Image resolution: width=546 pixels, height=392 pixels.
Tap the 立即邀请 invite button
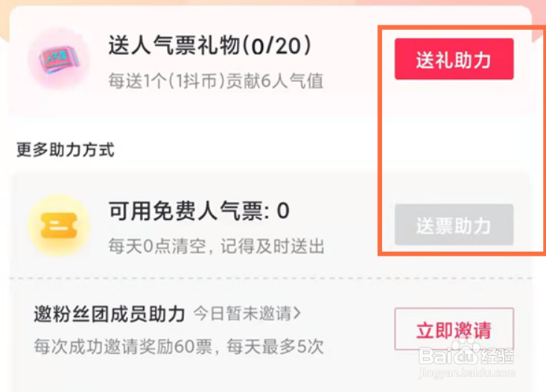[454, 330]
